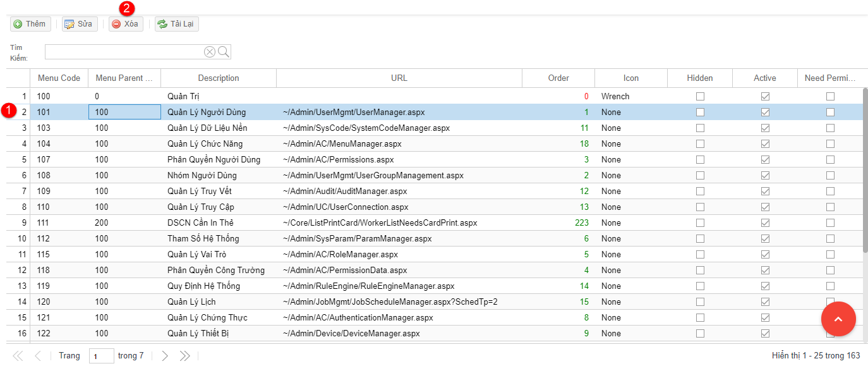Go to the next page arrow
Image resolution: width=868 pixels, height=366 pixels.
point(165,356)
